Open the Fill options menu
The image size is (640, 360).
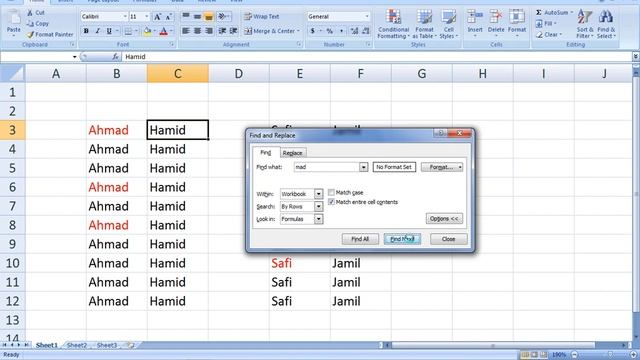click(x=546, y=24)
